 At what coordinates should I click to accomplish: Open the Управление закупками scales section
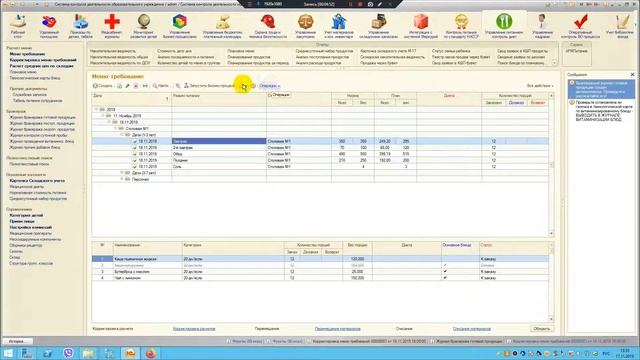coord(305,26)
